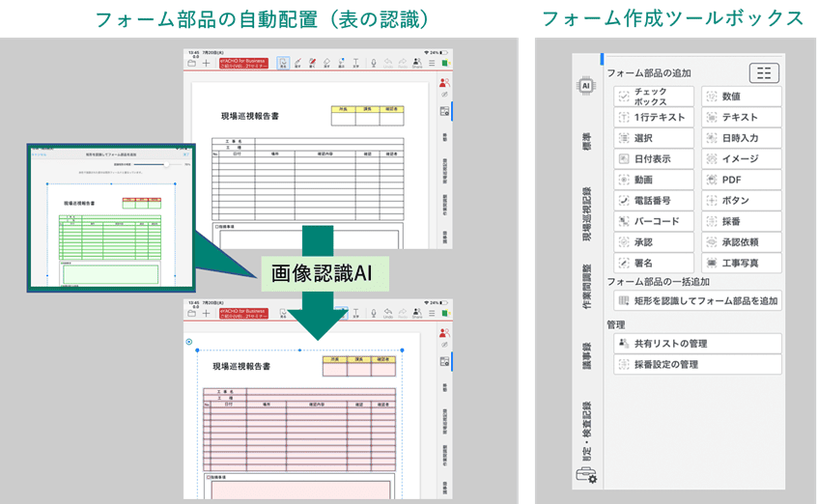818x504 pixels.
Task: Add a チェックボックス form part
Action: (654, 97)
